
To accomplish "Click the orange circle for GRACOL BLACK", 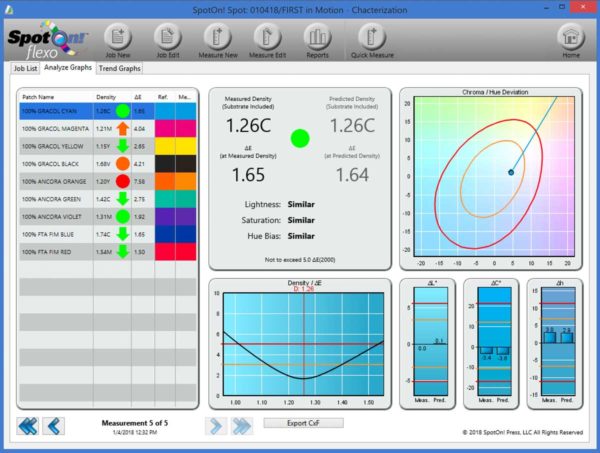I will point(123,164).
